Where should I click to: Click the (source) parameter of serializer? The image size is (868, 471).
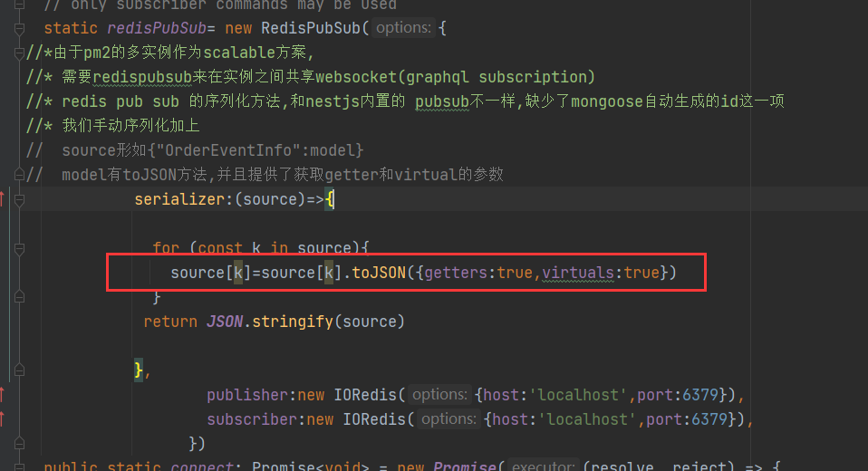[270, 199]
